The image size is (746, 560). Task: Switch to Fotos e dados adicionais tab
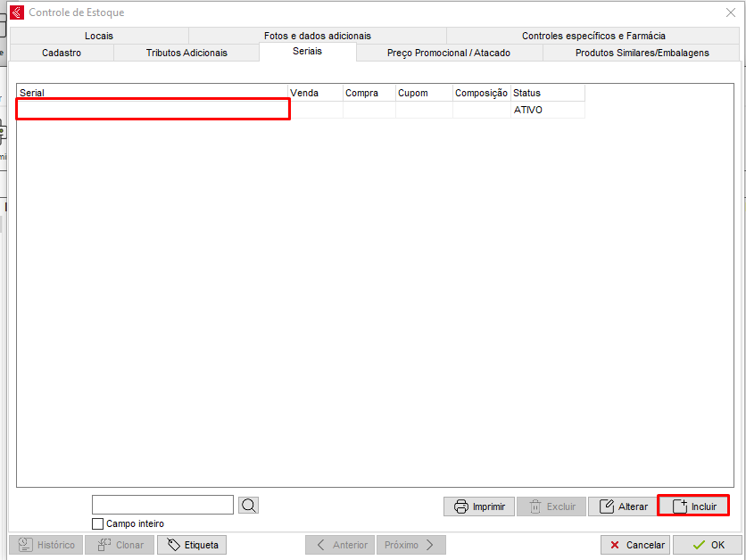[x=317, y=36]
